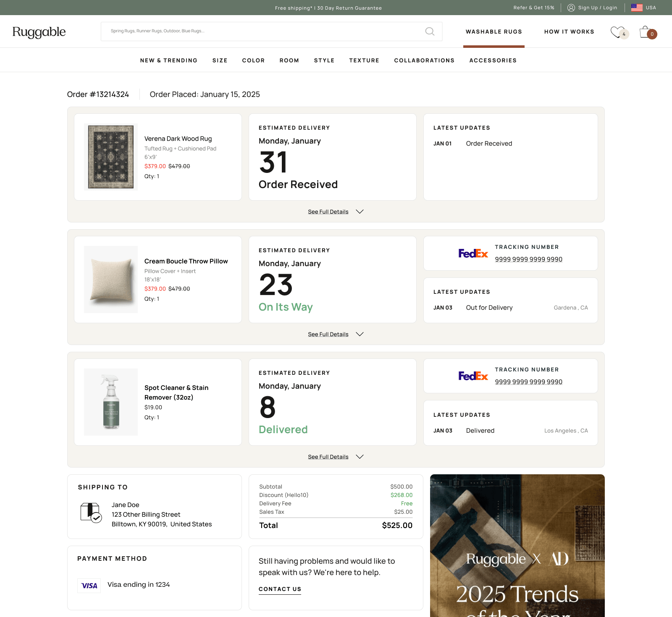This screenshot has width=672, height=617.
Task: Click the Total $525.00 amount
Action: click(x=397, y=525)
